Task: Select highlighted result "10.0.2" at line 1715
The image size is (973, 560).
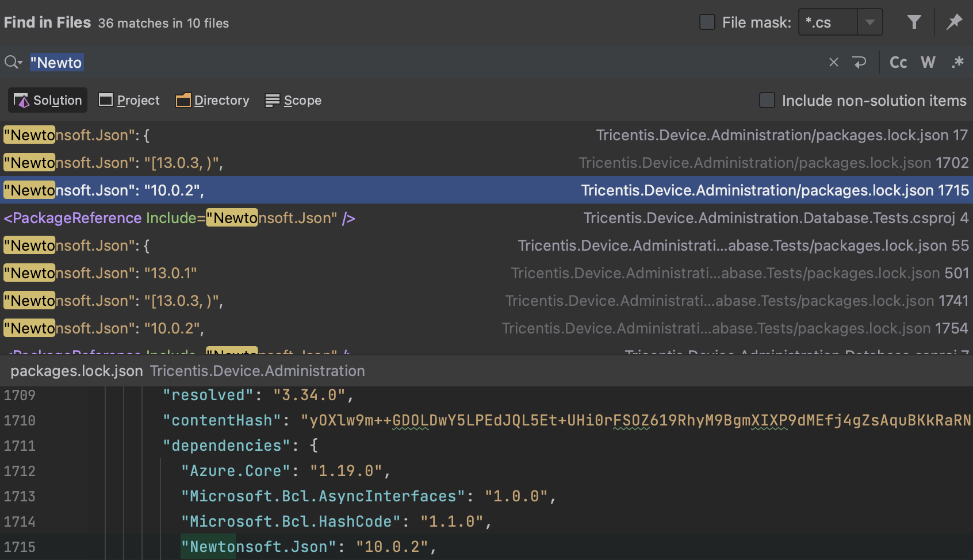Action: pos(486,190)
